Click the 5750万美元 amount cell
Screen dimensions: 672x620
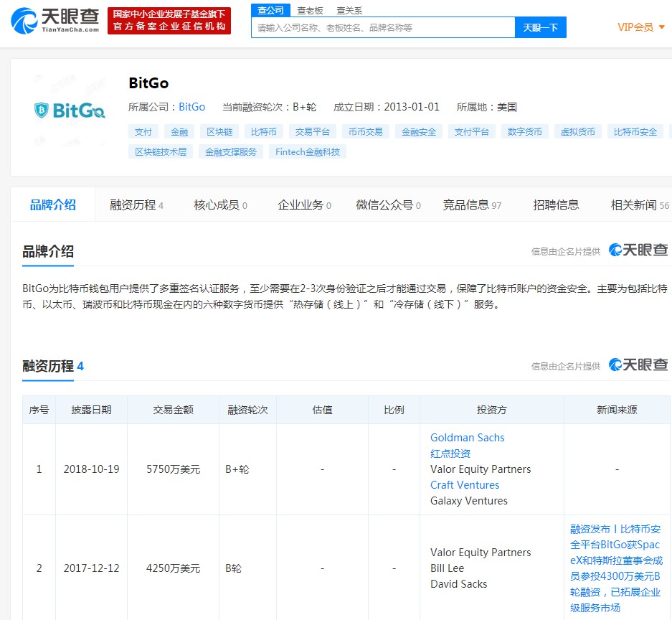coord(173,469)
